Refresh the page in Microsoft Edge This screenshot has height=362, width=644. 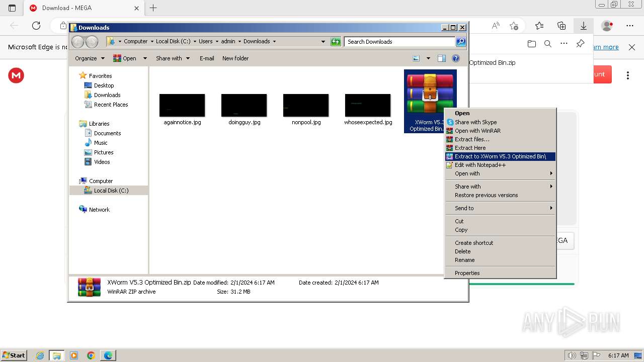pyautogui.click(x=36, y=26)
